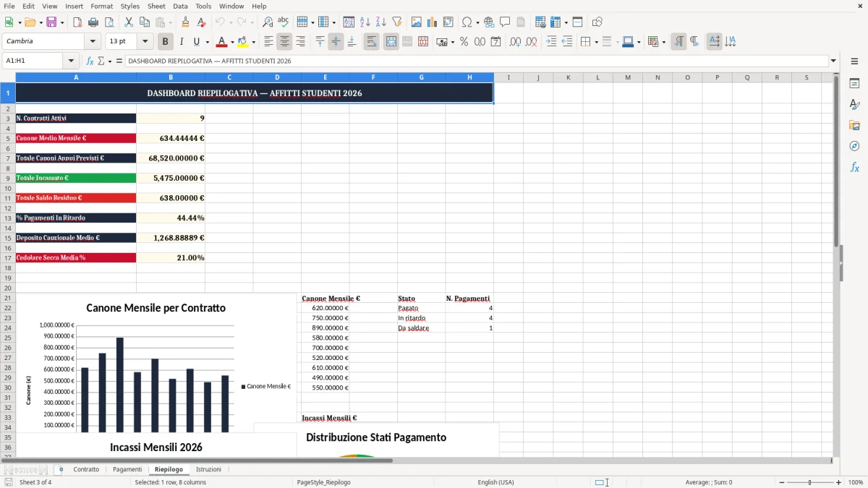
Task: Open sidebar Gallery panel icon
Action: (x=854, y=126)
